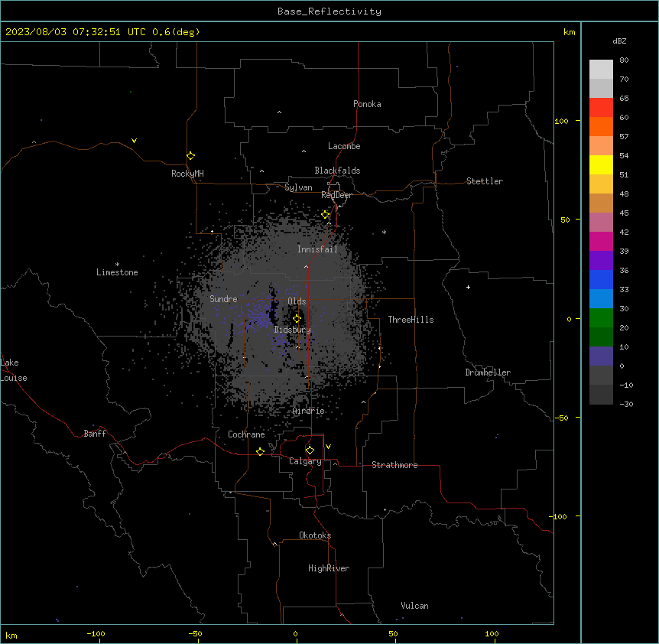Select the yellow diamond marker just south of RedDeer
The height and width of the screenshot is (644, 659).
point(325,215)
